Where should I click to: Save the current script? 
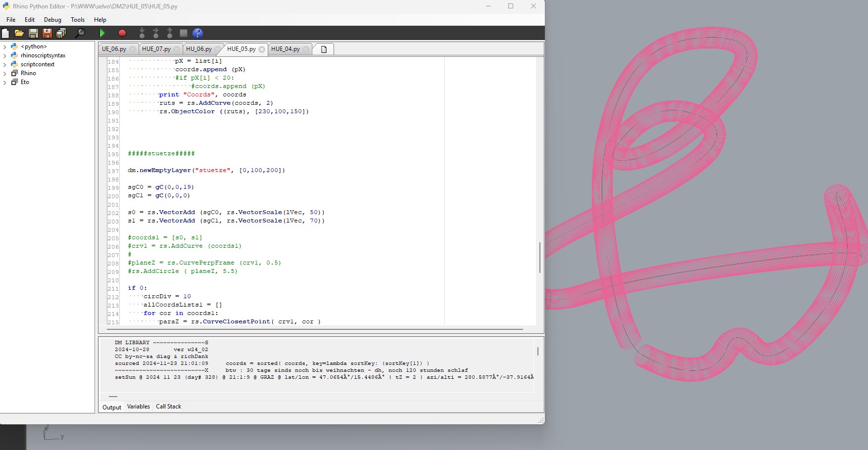pyautogui.click(x=33, y=33)
